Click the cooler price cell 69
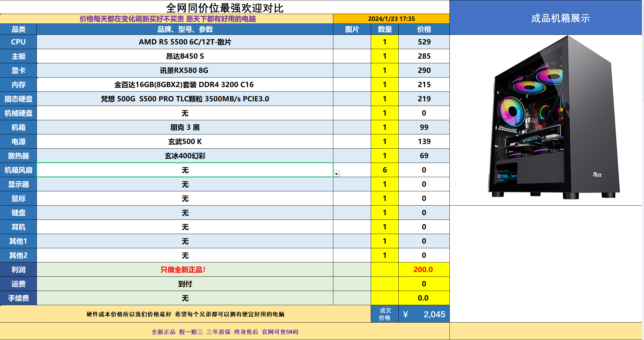The height and width of the screenshot is (340, 644). [x=424, y=156]
